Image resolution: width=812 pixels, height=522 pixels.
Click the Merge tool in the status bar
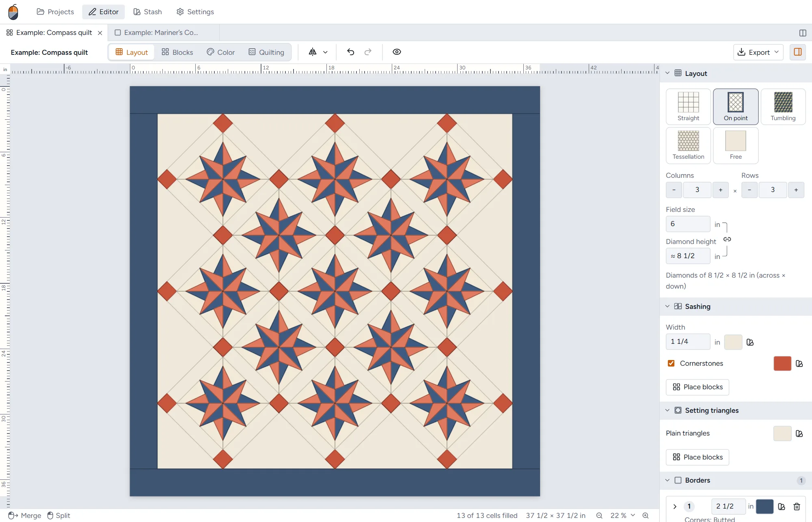25,516
